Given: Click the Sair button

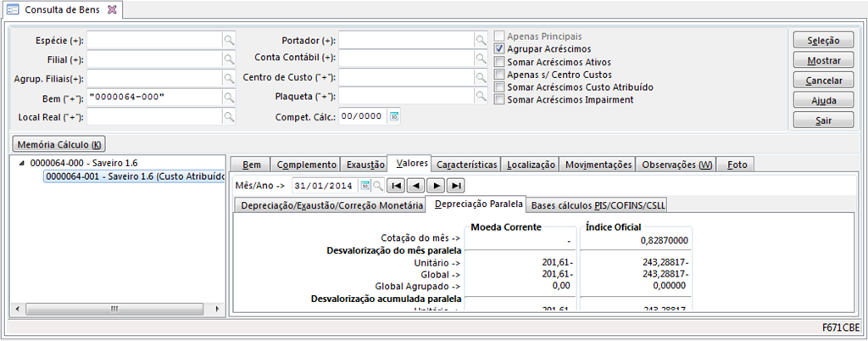Looking at the screenshot, I should [x=823, y=120].
